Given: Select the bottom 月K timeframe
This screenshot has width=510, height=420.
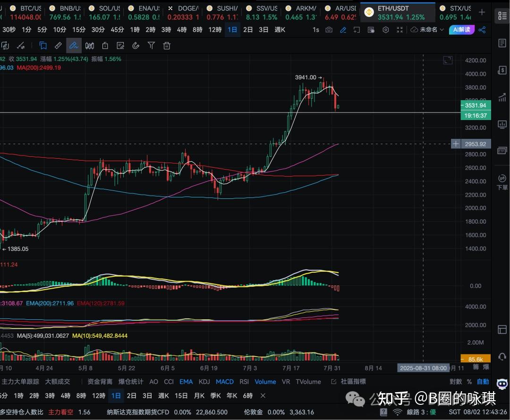Looking at the screenshot, I should tap(199, 395).
